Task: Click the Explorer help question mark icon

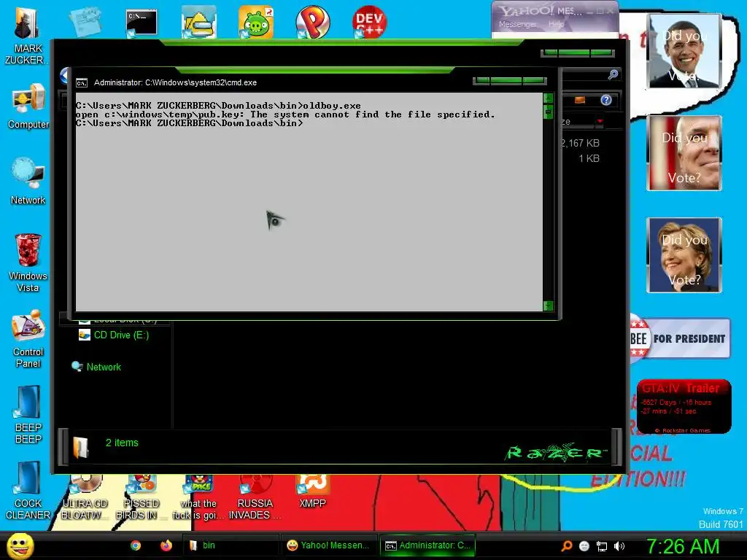Action: coord(606,100)
